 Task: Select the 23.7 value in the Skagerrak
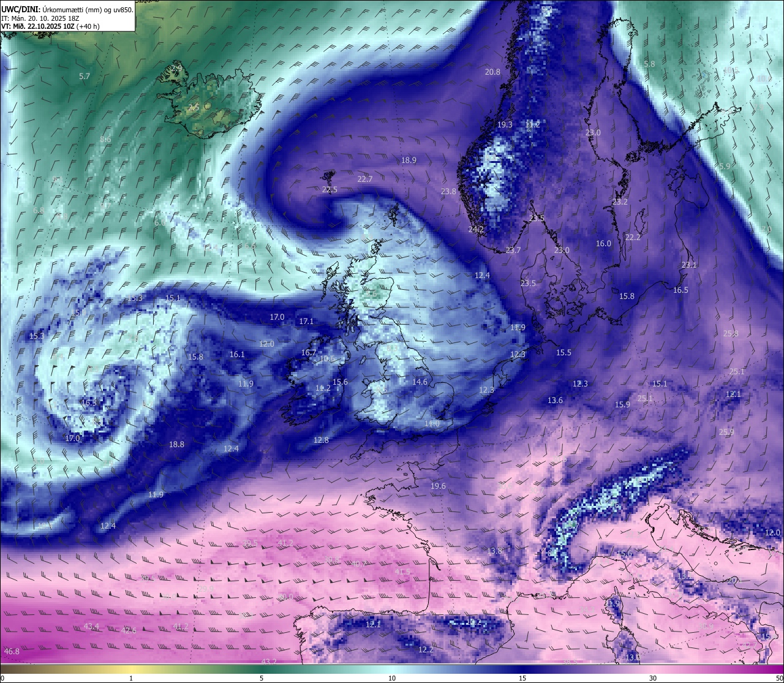(x=513, y=250)
